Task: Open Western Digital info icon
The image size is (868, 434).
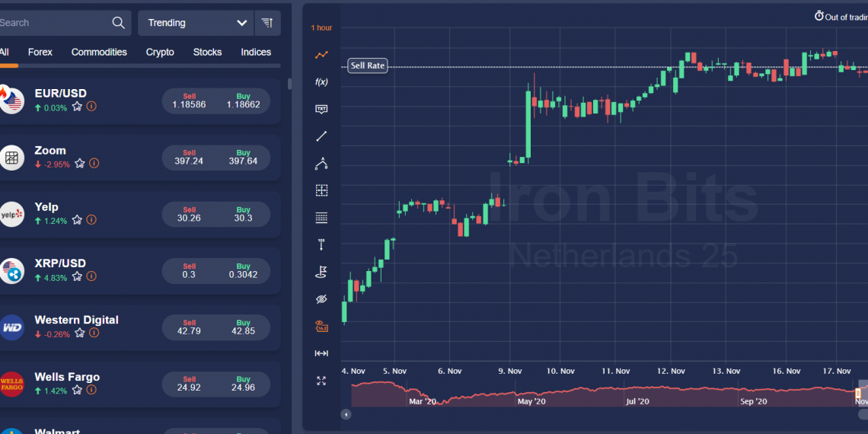Action: (94, 333)
